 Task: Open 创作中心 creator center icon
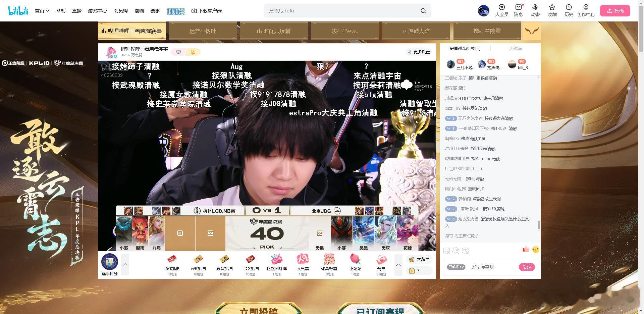pos(586,10)
